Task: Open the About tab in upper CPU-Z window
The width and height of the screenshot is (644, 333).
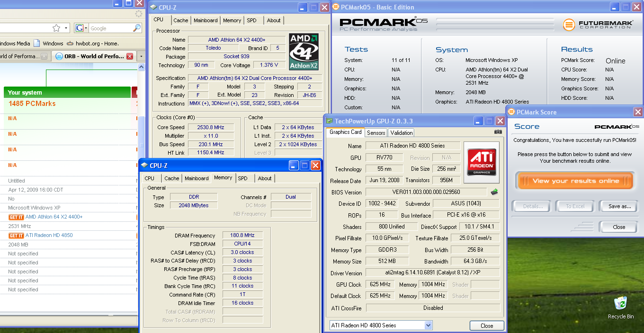Action: (274, 20)
